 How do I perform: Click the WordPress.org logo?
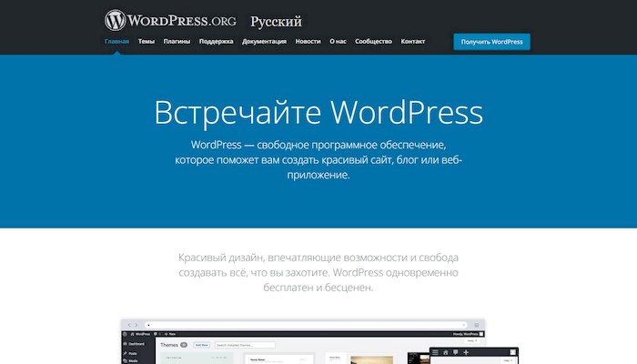[x=170, y=20]
